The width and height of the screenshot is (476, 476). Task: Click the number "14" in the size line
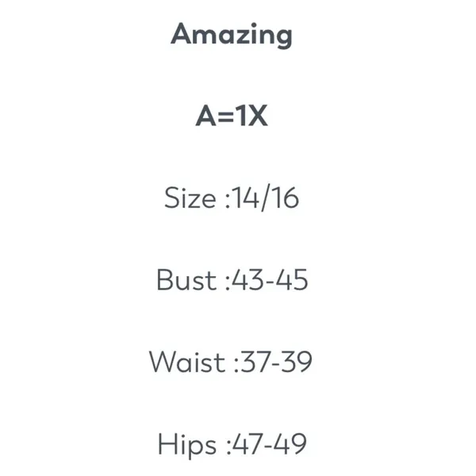(246, 198)
